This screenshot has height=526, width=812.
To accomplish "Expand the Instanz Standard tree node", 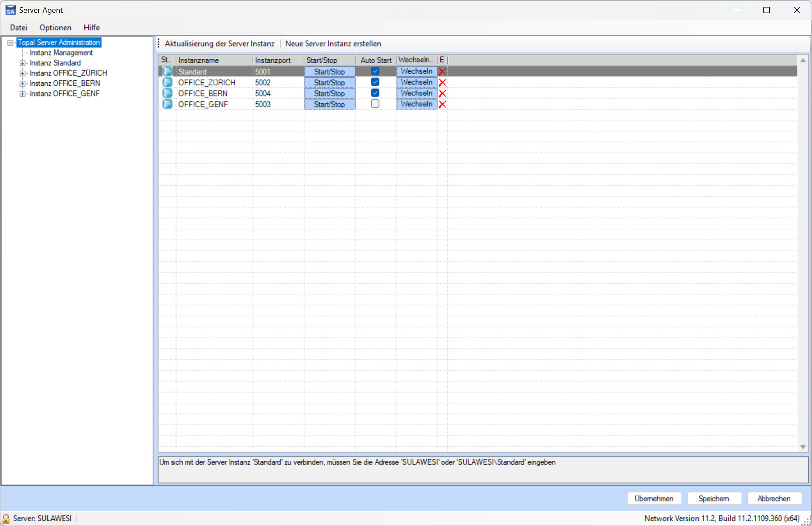I will (x=22, y=63).
